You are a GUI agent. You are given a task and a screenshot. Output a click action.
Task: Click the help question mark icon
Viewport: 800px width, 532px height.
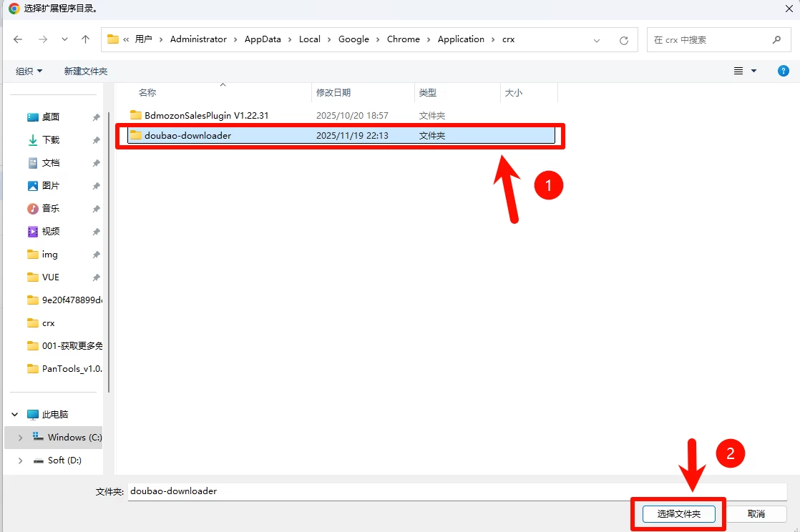click(x=783, y=71)
